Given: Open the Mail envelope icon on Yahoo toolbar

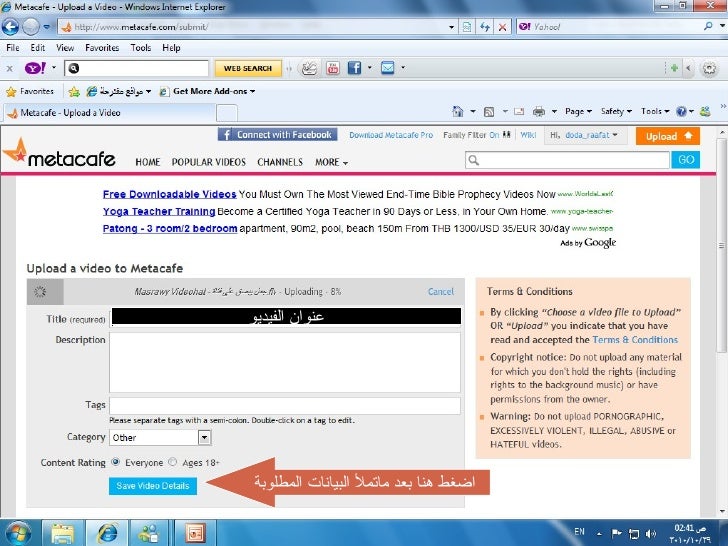Looking at the screenshot, I should click(x=387, y=68).
